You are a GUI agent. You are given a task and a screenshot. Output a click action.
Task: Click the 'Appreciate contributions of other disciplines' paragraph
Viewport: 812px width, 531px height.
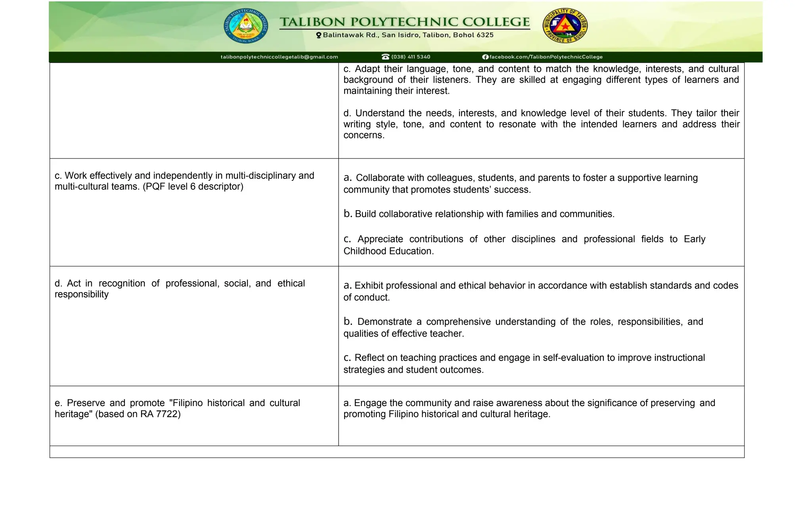524,245
